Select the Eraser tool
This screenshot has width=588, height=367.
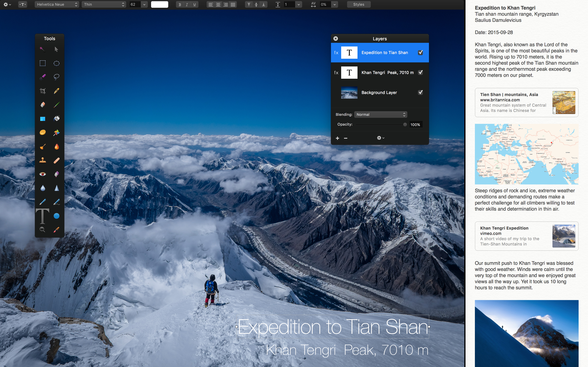pos(43,105)
